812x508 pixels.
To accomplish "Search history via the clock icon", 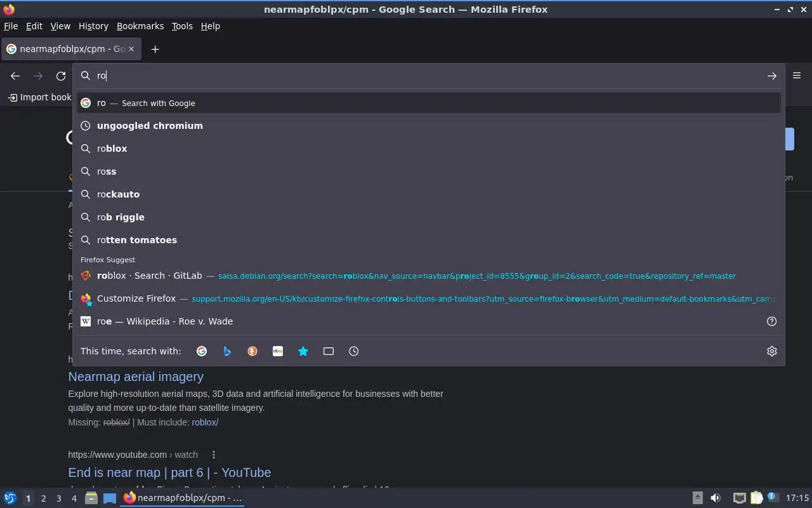I will [x=354, y=351].
